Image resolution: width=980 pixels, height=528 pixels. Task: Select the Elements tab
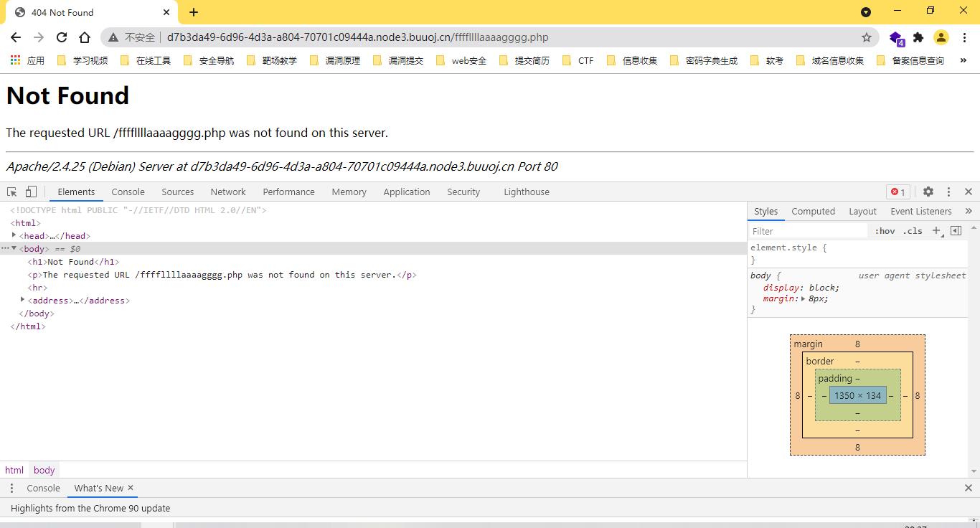point(76,192)
